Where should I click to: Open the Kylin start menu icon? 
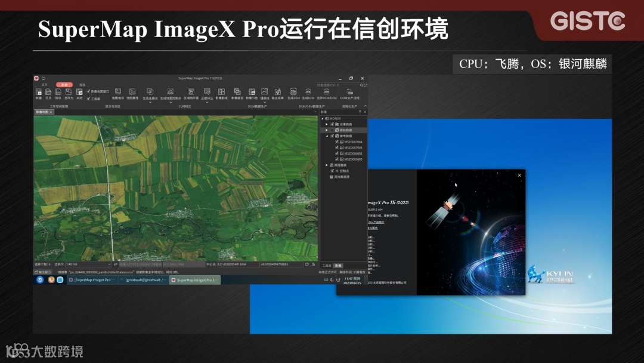coord(40,280)
